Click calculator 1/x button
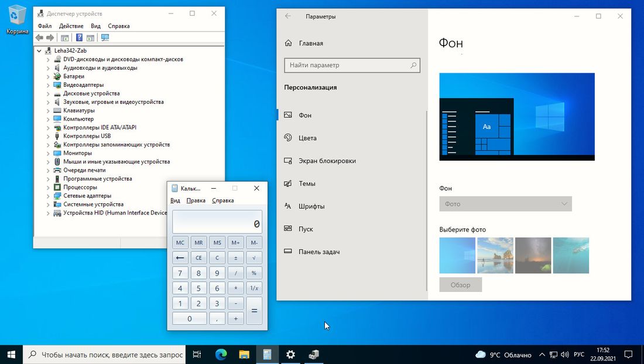This screenshot has width=644, height=364. point(254,288)
